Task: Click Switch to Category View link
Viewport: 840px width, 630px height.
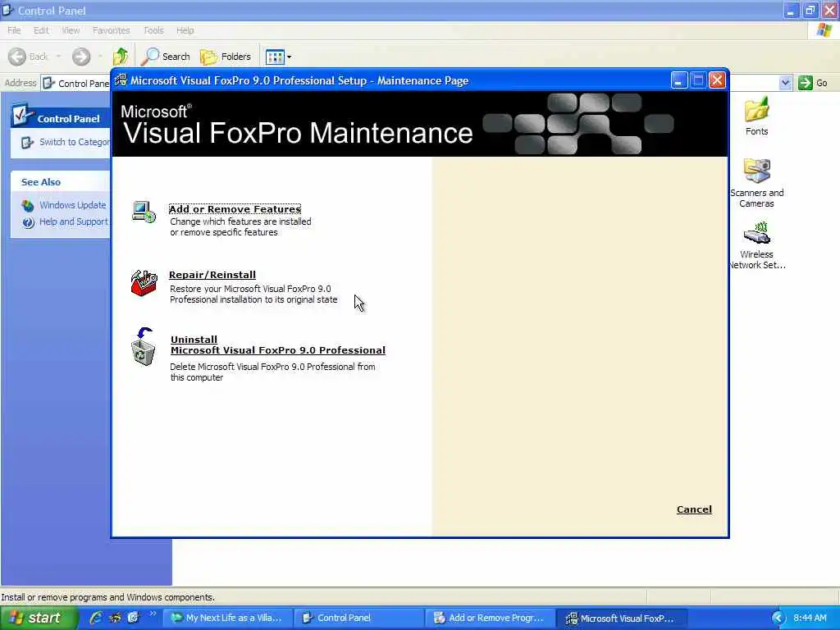Action: click(75, 142)
